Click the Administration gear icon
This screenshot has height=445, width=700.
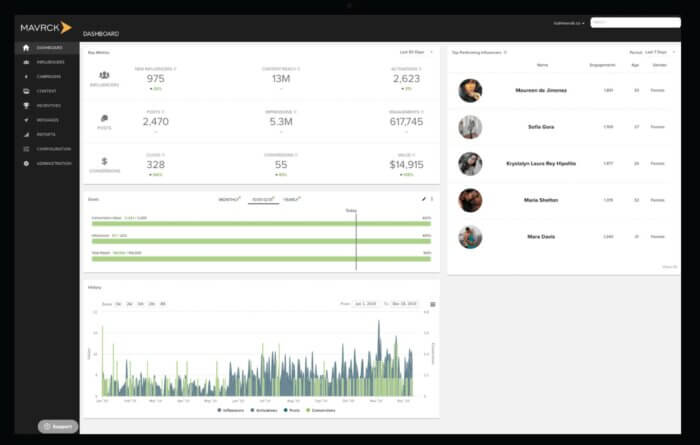[x=26, y=163]
